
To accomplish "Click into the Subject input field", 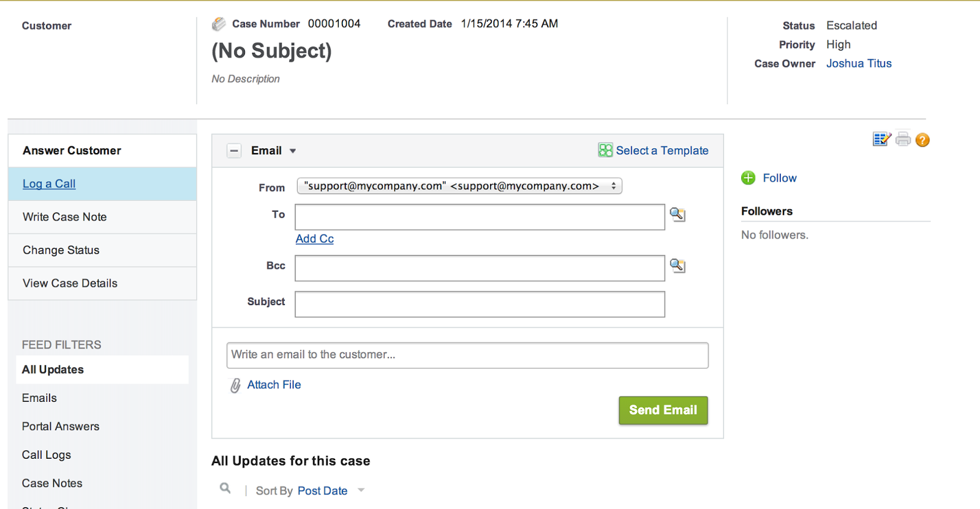I will (x=480, y=304).
